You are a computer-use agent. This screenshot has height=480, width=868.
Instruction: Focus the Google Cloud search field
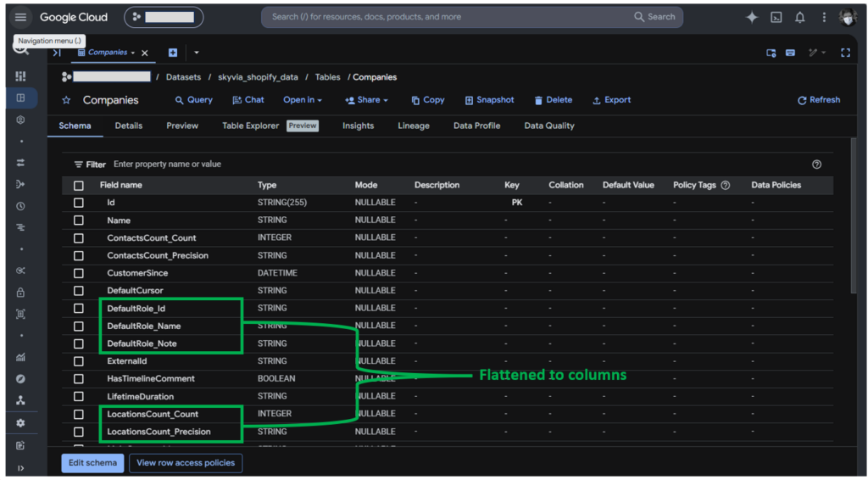tap(471, 17)
